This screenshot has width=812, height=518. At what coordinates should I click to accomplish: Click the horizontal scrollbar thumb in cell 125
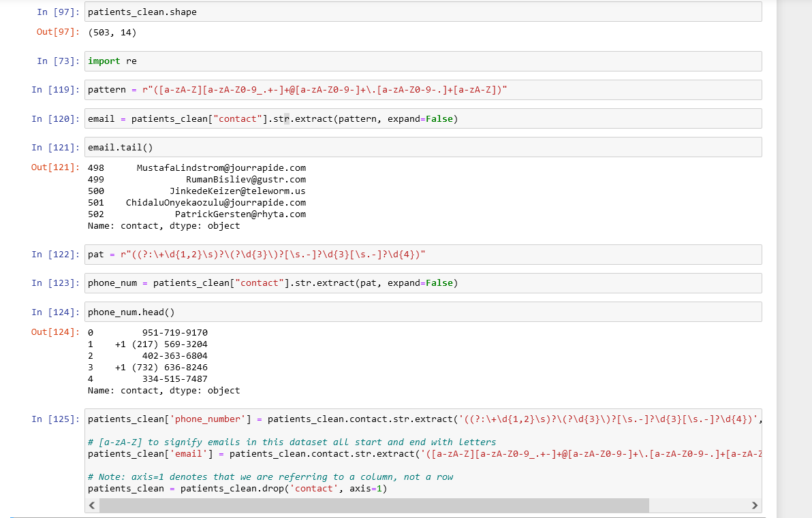375,505
